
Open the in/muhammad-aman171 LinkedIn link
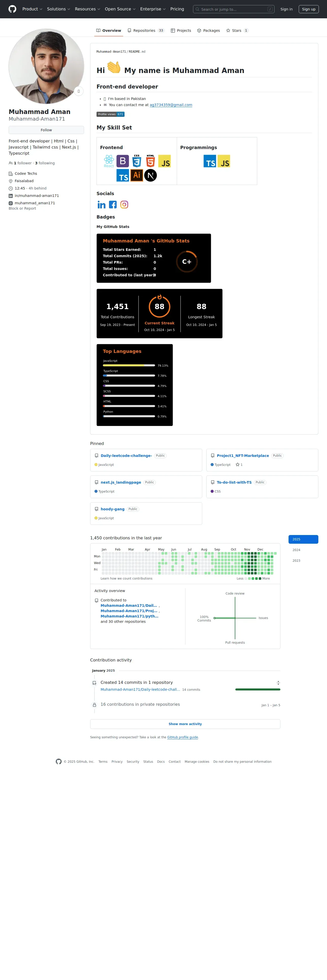pyautogui.click(x=37, y=196)
